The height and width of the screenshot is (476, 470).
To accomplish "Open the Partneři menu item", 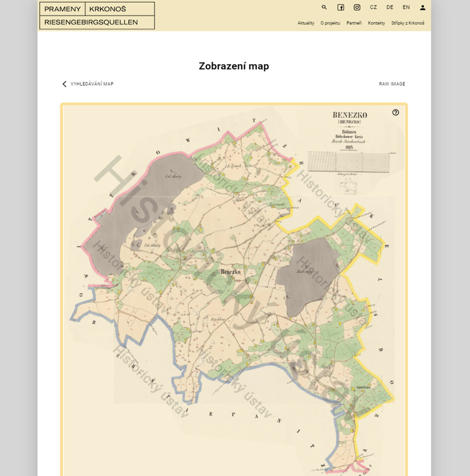I will coord(354,23).
